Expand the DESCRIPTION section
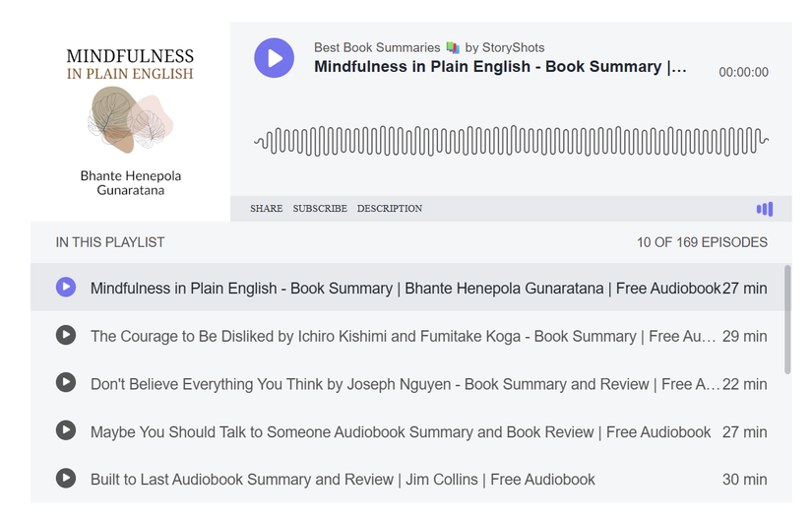The height and width of the screenshot is (520, 812). tap(389, 209)
